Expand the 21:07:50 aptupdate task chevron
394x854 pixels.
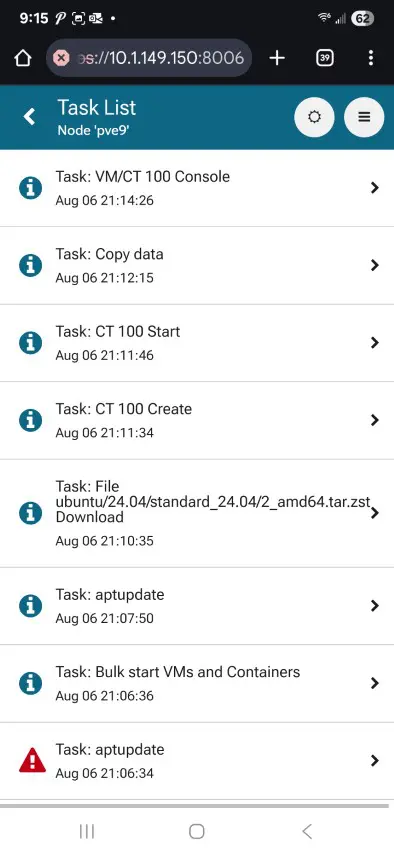click(x=374, y=606)
